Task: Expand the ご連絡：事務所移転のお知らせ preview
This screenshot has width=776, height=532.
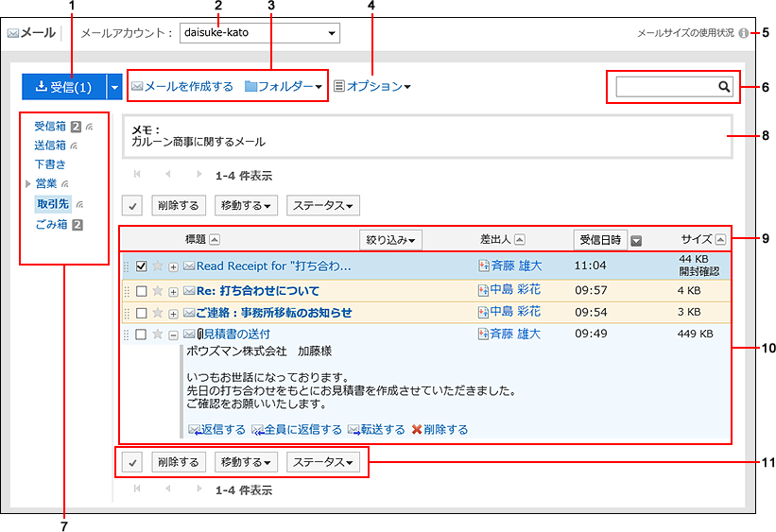Action: [173, 314]
